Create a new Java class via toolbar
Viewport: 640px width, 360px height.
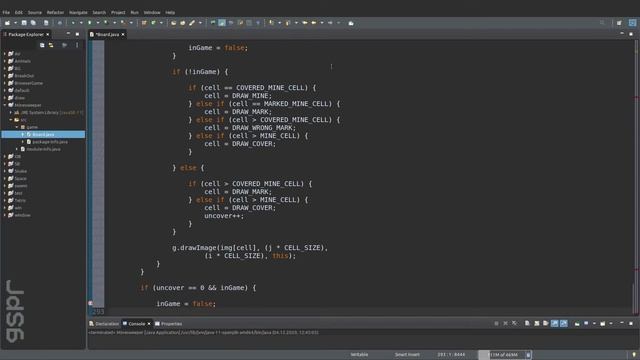[x=153, y=23]
